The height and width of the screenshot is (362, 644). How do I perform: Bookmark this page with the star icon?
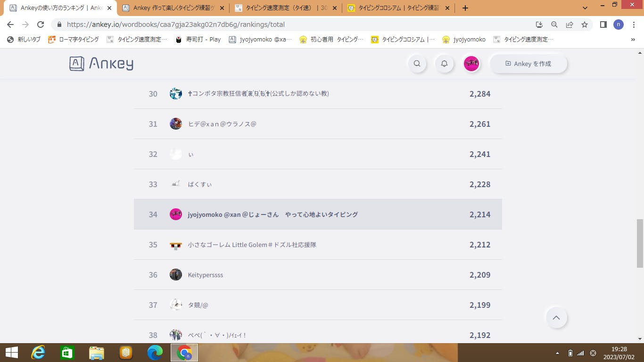[585, 25]
